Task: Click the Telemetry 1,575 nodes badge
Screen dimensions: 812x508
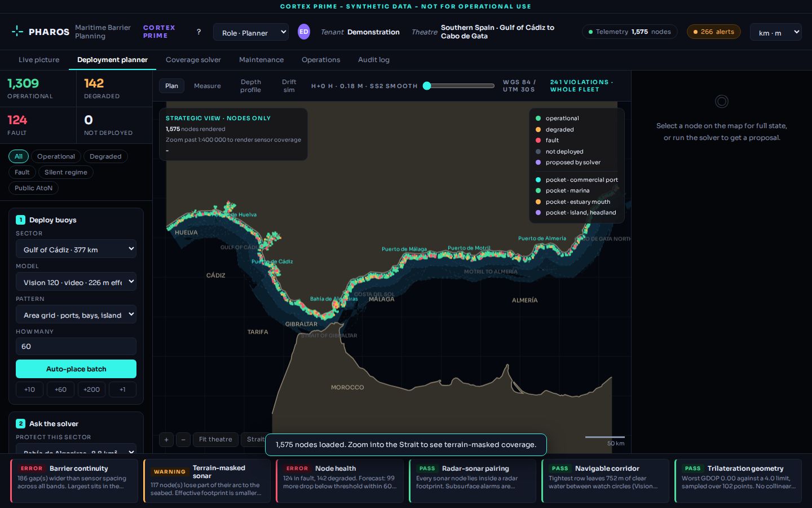Action: tap(630, 32)
